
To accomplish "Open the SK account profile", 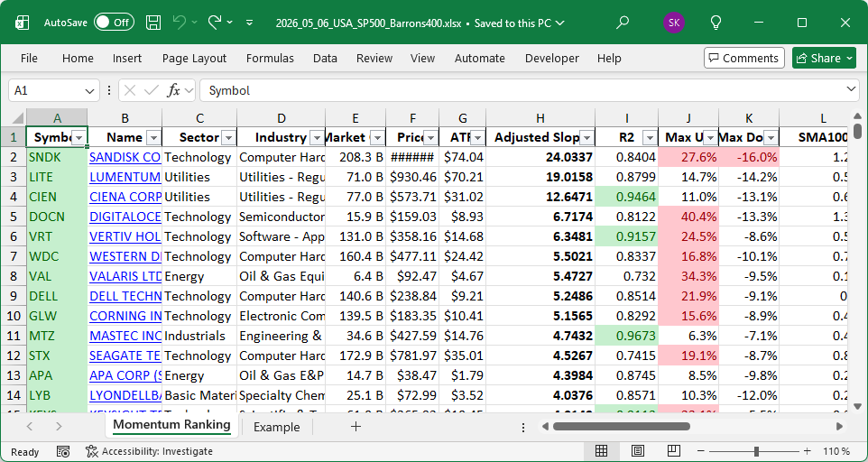I will click(674, 23).
